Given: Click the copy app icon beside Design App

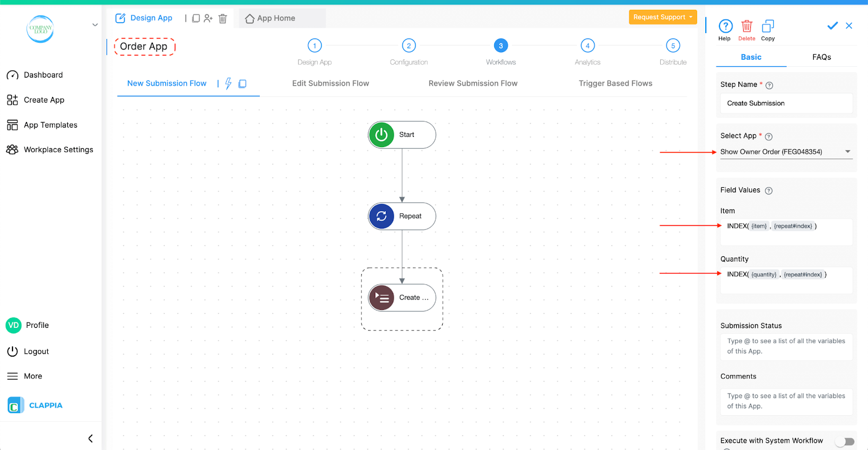Looking at the screenshot, I should point(196,18).
